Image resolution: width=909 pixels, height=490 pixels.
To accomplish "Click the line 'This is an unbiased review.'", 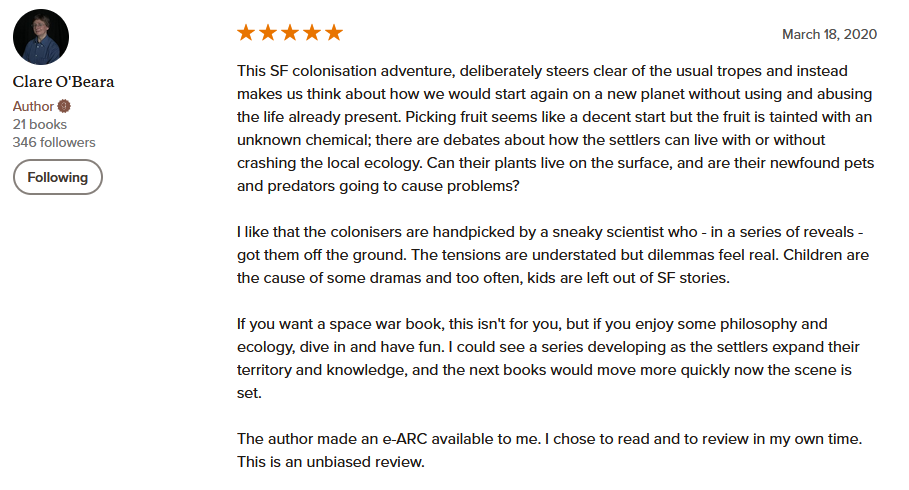I will coord(330,462).
